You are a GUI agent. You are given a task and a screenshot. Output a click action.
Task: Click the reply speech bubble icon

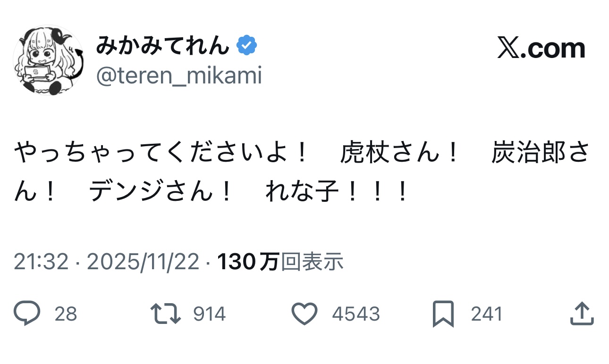[27, 314]
